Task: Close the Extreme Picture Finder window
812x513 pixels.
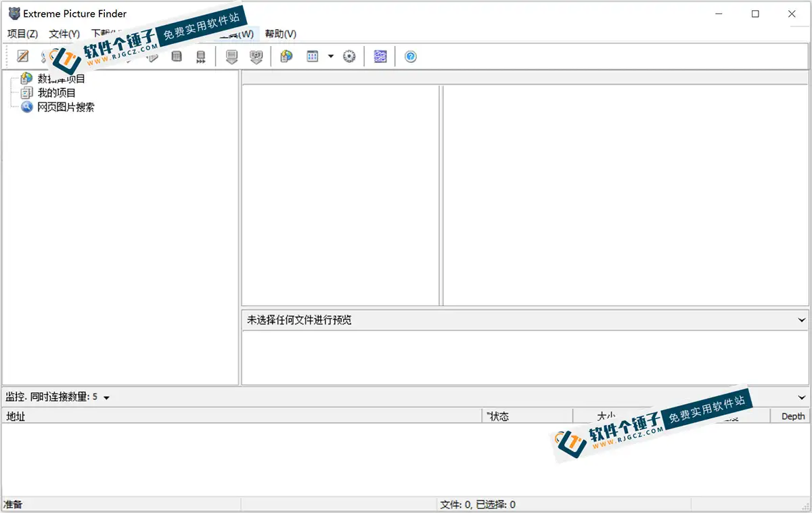Action: point(792,14)
